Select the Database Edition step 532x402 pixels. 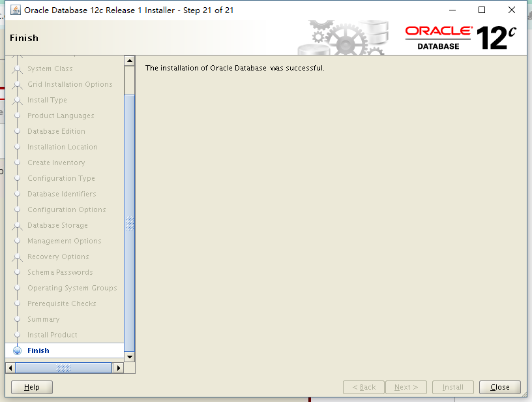click(56, 131)
